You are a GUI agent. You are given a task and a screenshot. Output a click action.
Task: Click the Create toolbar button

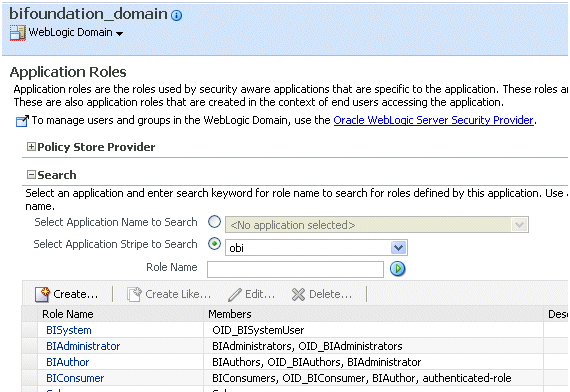click(67, 294)
